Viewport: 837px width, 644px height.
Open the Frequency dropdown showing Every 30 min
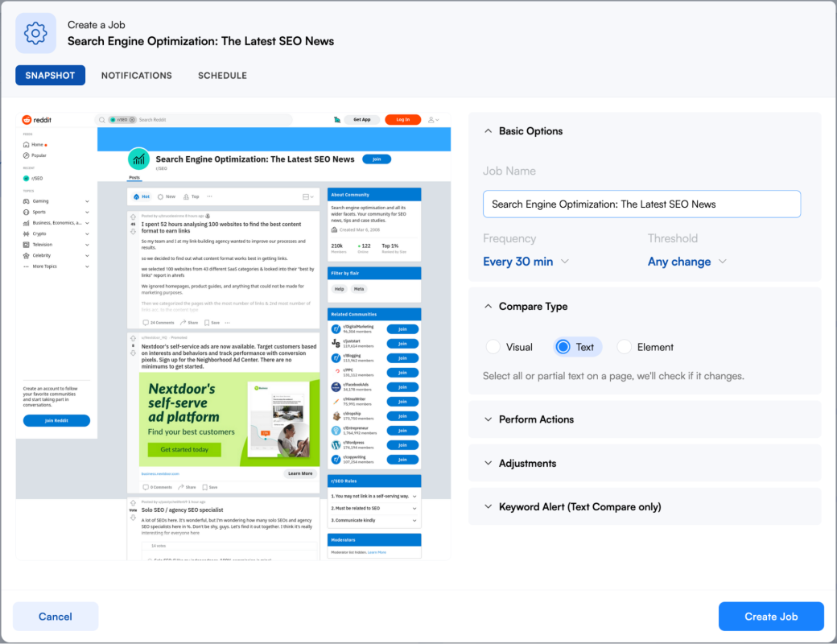pyautogui.click(x=526, y=262)
